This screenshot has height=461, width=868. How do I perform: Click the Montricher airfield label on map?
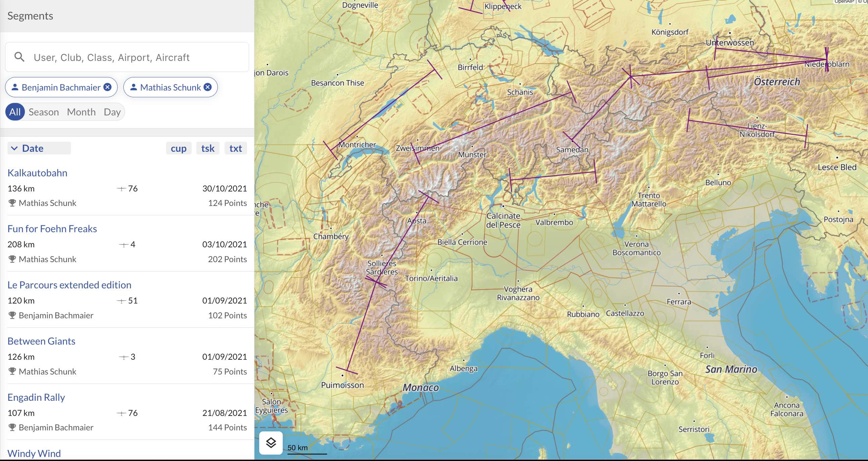[357, 145]
